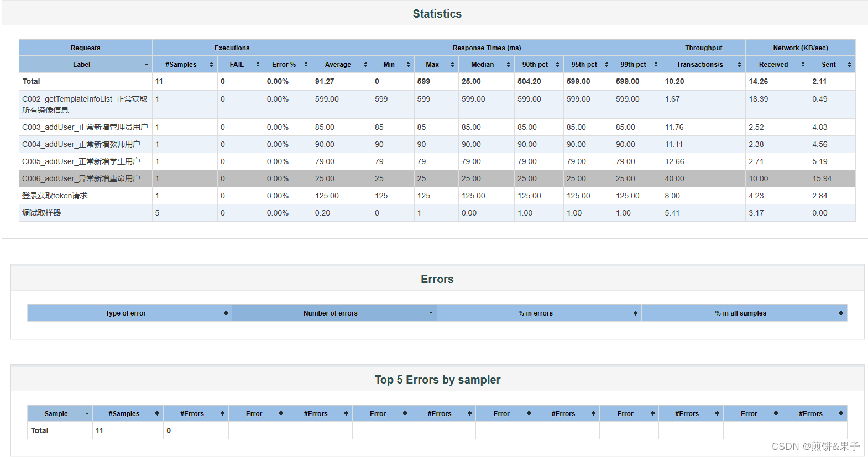Click Total received value 14.26

759,81
